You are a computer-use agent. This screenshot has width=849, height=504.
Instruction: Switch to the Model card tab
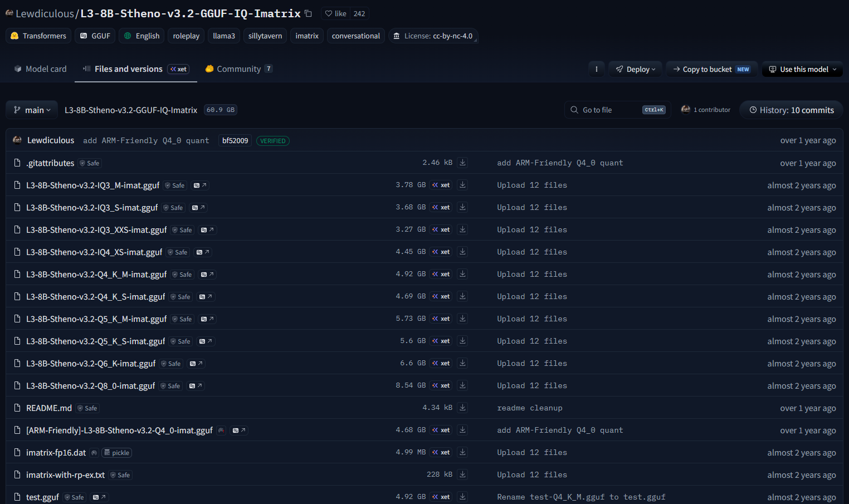[x=40, y=69]
